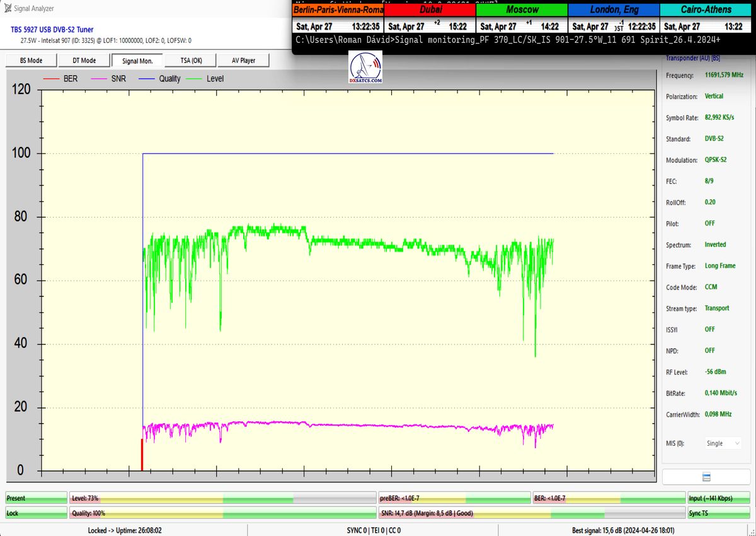The image size is (756, 536).
Task: Click the Present status indicator
Action: tap(36, 498)
